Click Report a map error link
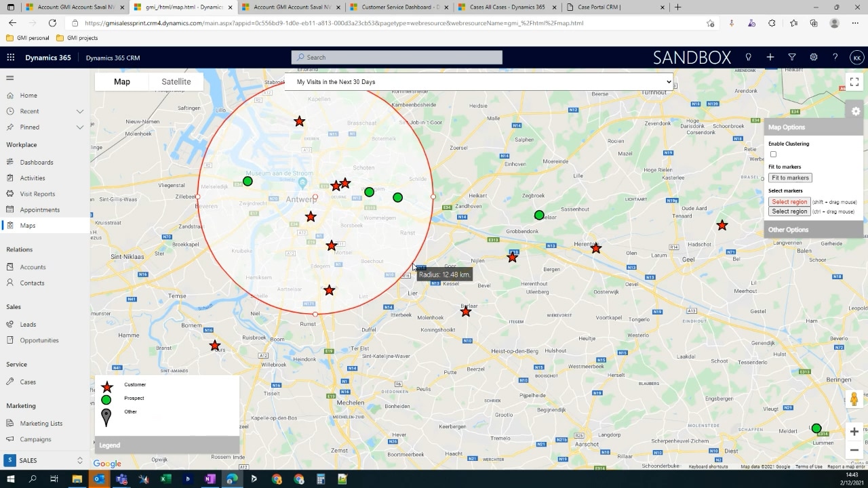The height and width of the screenshot is (488, 868). point(846,466)
